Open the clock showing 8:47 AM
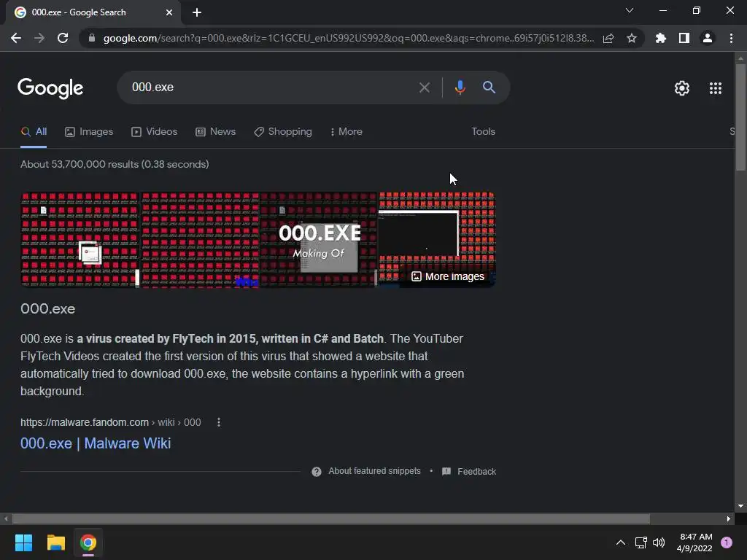 click(x=694, y=542)
